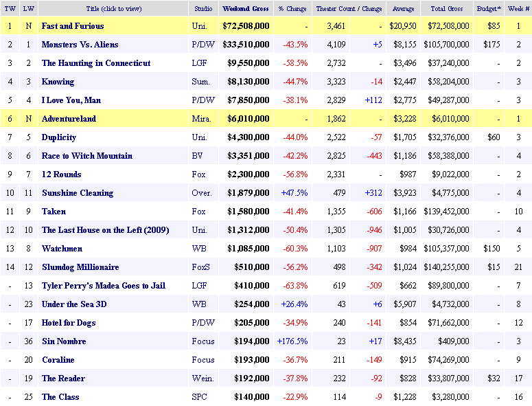Image resolution: width=532 pixels, height=406 pixels.
Task: Open the I Love You, Man link
Action: [71, 100]
